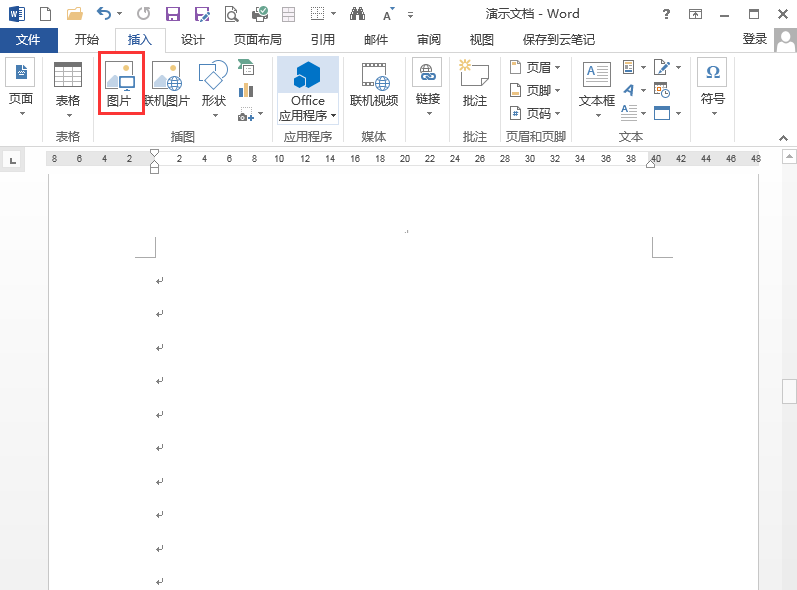This screenshot has width=797, height=590.
Task: Click the tab stop selector left of ruler
Action: (13, 161)
